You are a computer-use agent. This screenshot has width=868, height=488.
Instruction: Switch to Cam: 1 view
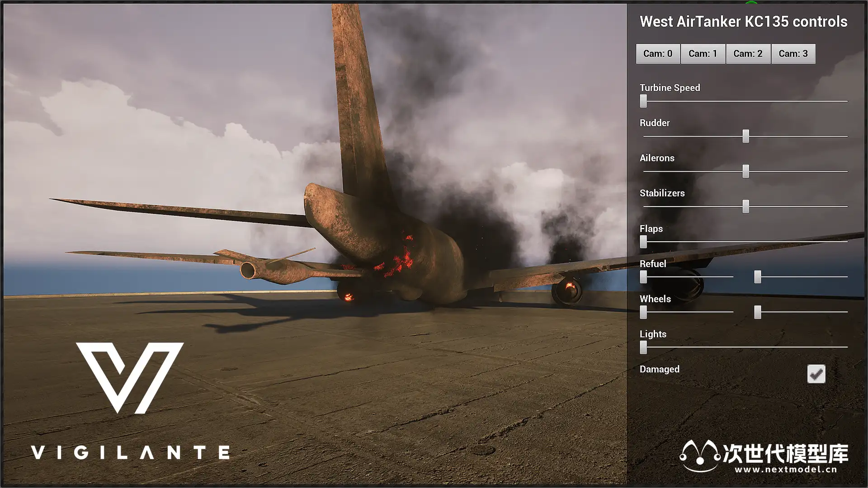pos(703,54)
